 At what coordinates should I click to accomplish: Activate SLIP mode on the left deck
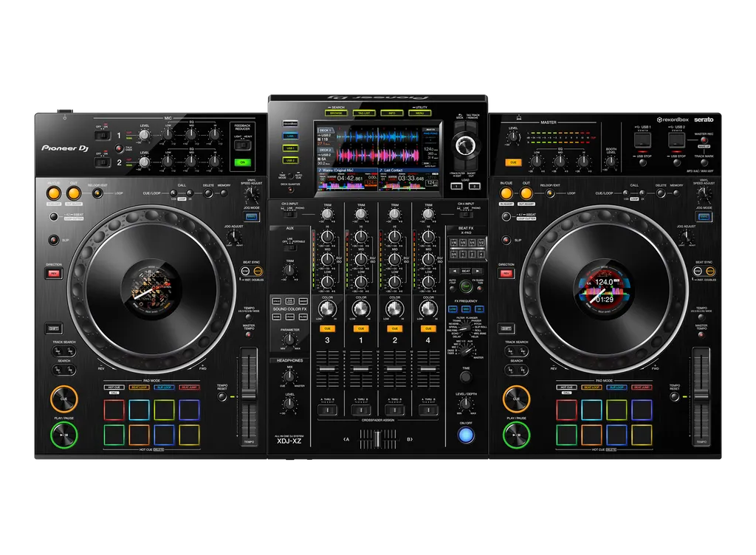click(53, 241)
